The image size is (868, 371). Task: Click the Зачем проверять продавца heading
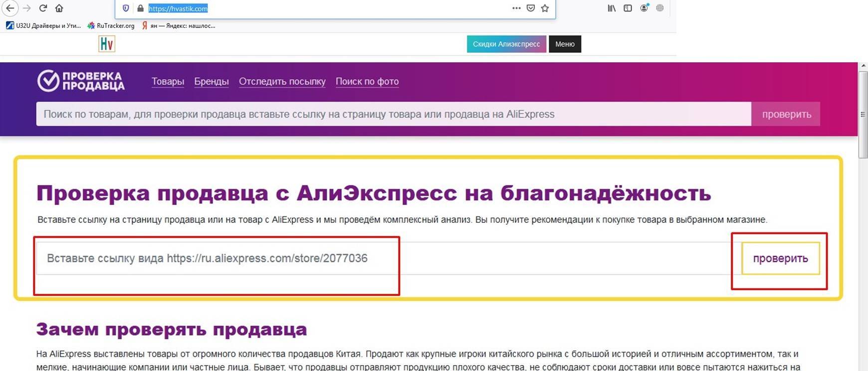pyautogui.click(x=172, y=330)
